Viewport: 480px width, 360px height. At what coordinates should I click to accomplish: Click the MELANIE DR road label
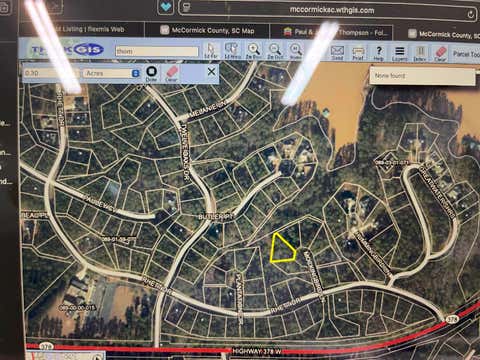point(208,110)
